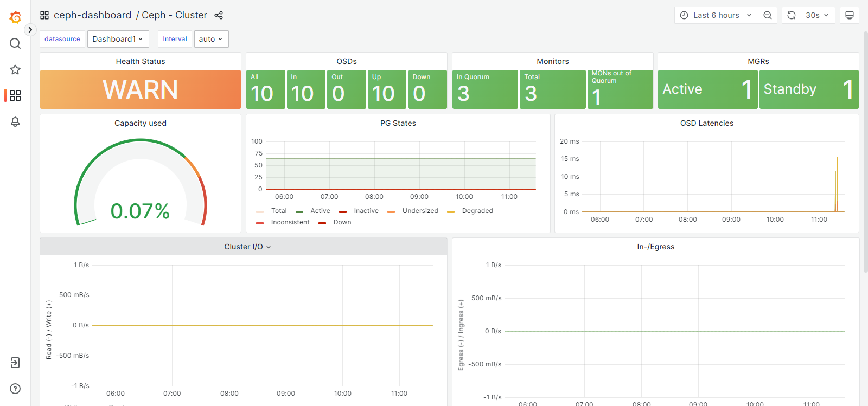
Task: Open starred dashboards via the star icon
Action: (x=15, y=69)
